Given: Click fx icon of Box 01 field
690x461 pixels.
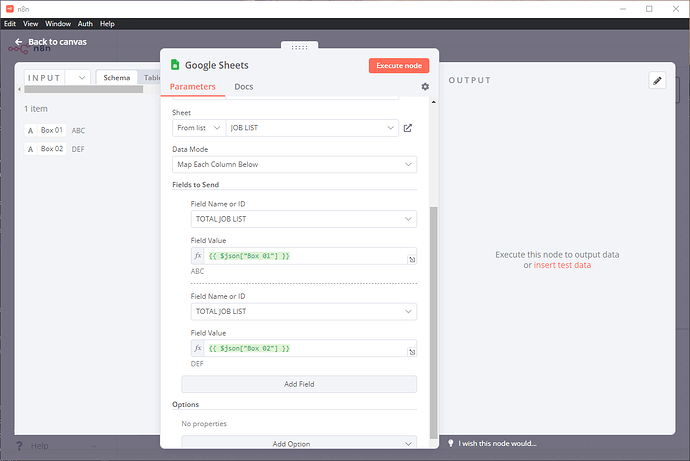Looking at the screenshot, I should [198, 256].
